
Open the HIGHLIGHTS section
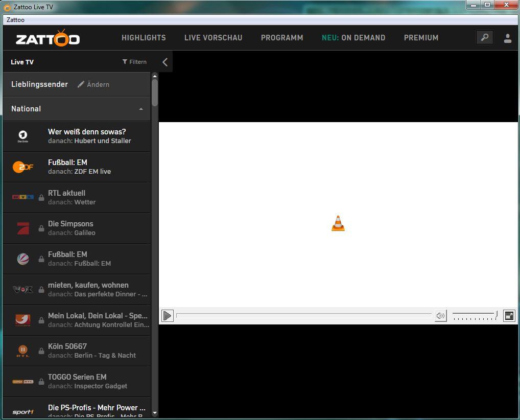pos(144,38)
